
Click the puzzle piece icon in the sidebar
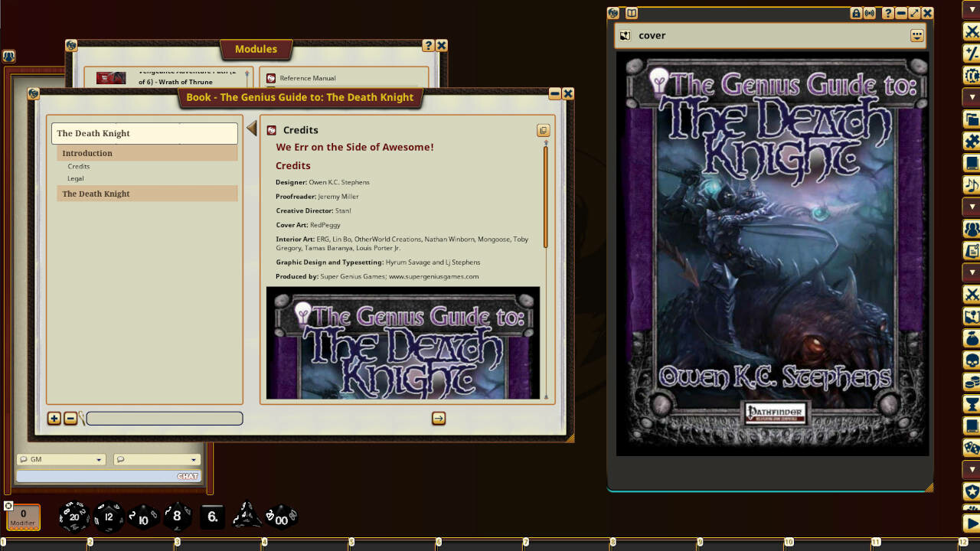click(970, 141)
